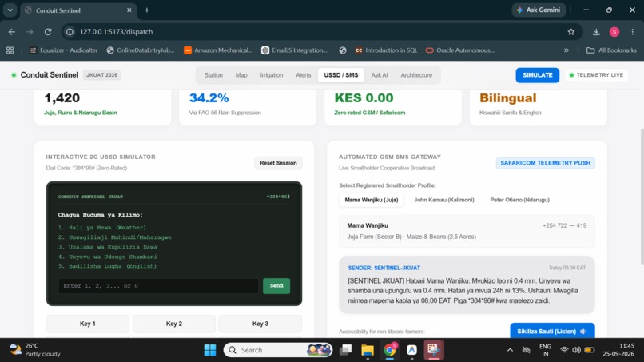
Task: Open the weather widget showing 26°C
Action: point(34,350)
